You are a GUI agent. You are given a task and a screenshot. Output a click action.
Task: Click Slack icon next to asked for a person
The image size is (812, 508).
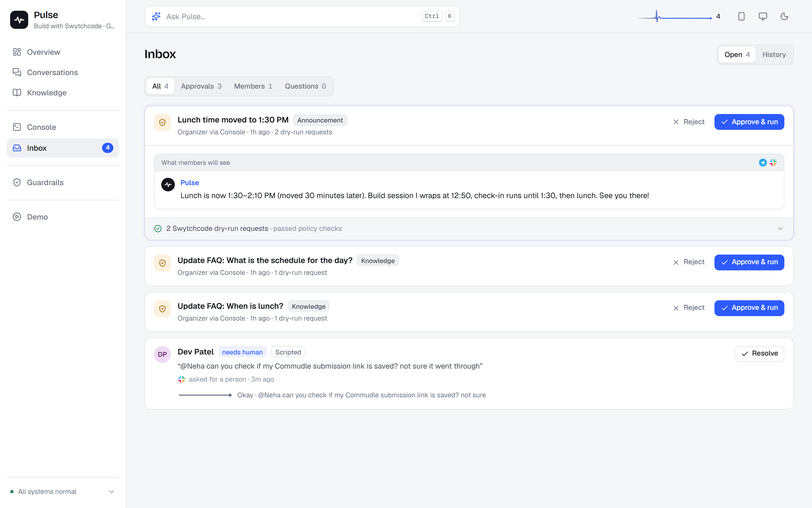click(x=182, y=379)
